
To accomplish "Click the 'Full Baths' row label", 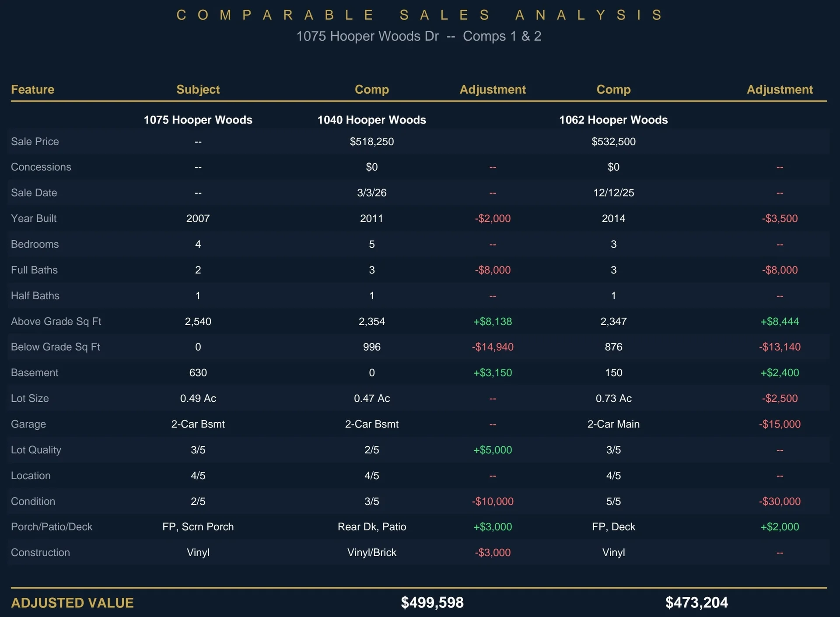I will 34,270.
